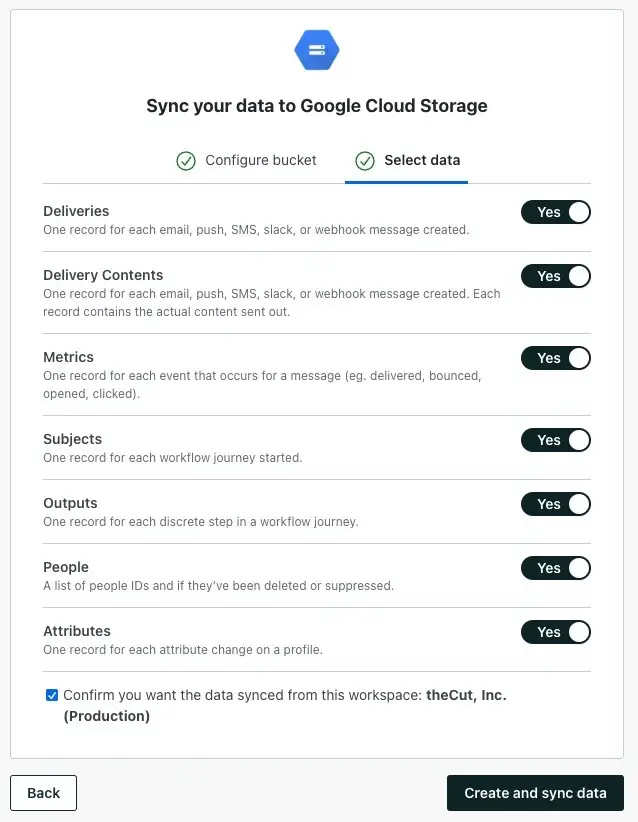The image size is (638, 822).
Task: Toggle the Subjects data switch
Action: [x=556, y=440]
